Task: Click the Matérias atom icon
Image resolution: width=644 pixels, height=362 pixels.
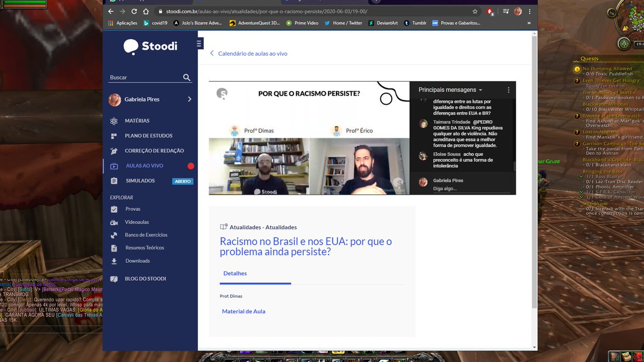Action: click(x=114, y=121)
